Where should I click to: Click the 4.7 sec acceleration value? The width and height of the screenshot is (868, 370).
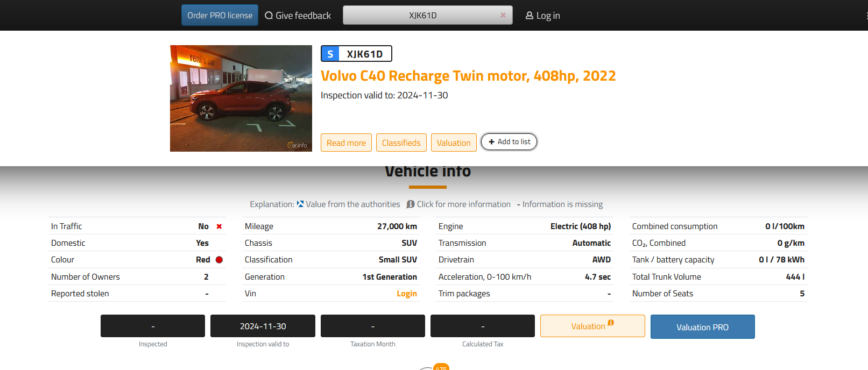coord(598,277)
